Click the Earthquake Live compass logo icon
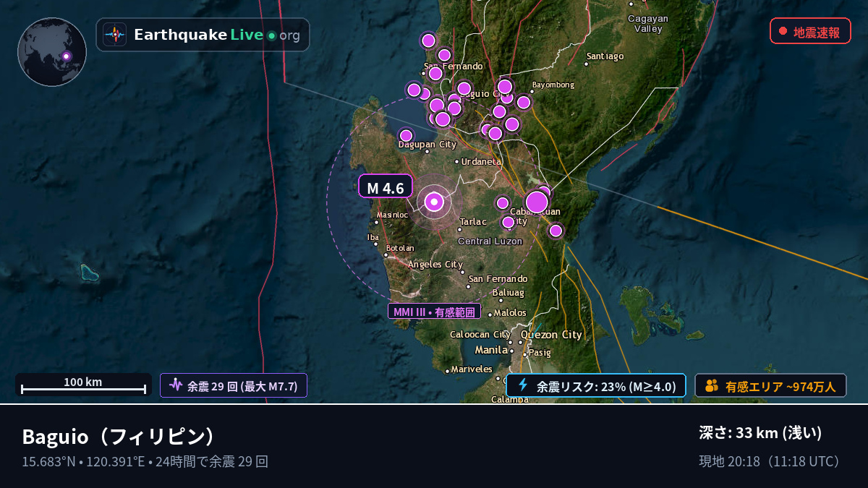This screenshot has height=488, width=868. [x=114, y=35]
